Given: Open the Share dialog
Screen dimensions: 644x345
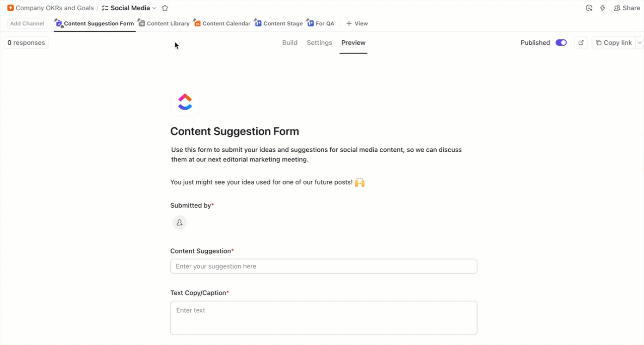Looking at the screenshot, I should [626, 7].
